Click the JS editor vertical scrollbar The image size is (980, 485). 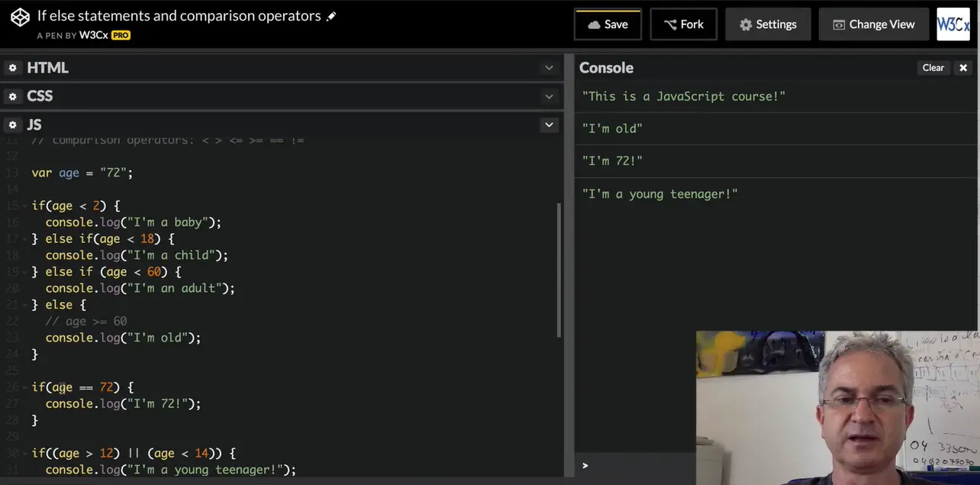559,270
